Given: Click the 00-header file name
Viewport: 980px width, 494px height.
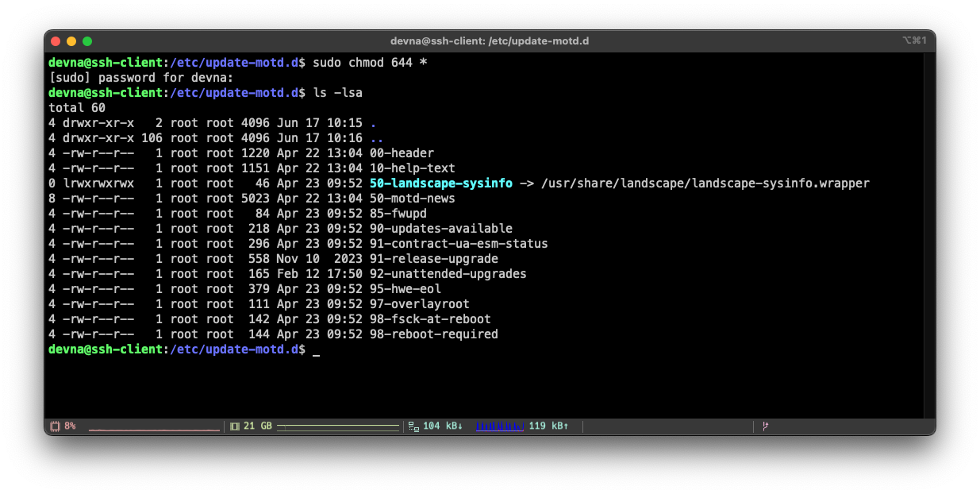Looking at the screenshot, I should (402, 153).
